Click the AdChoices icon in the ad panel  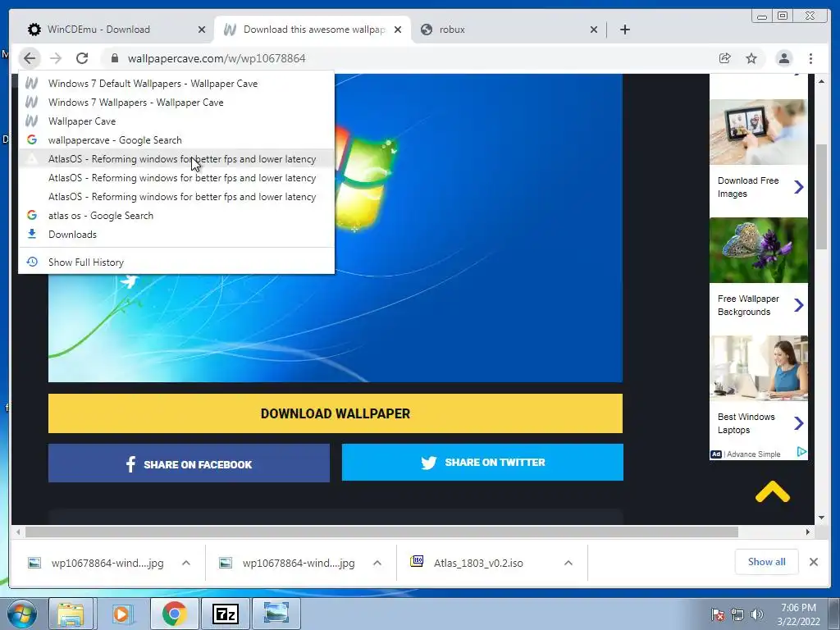pyautogui.click(x=801, y=452)
